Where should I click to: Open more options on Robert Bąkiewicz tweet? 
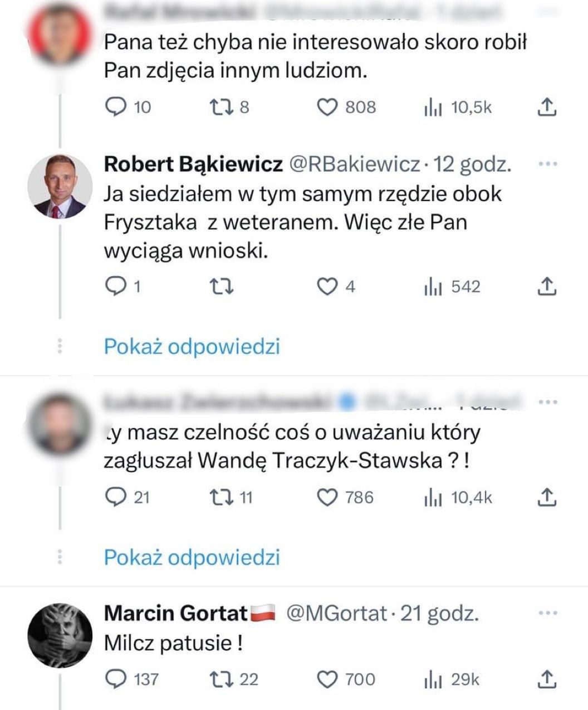click(548, 164)
